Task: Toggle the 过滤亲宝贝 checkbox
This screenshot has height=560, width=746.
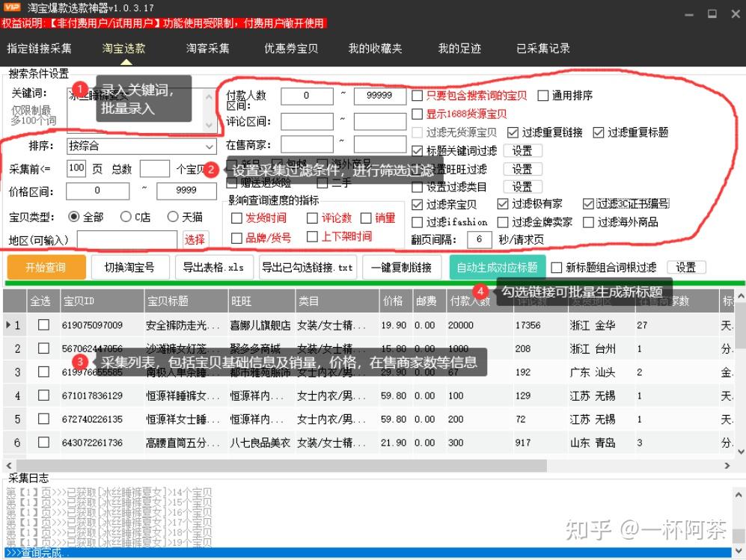Action: pyautogui.click(x=418, y=205)
